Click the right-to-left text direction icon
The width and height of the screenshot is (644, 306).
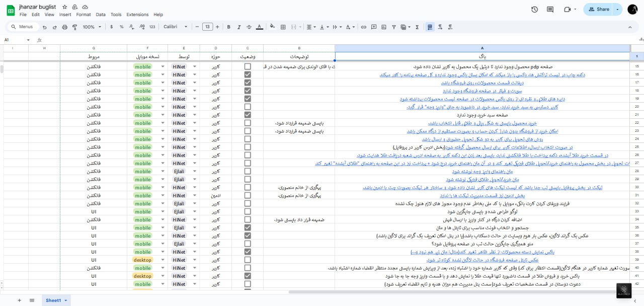pyautogui.click(x=450, y=27)
